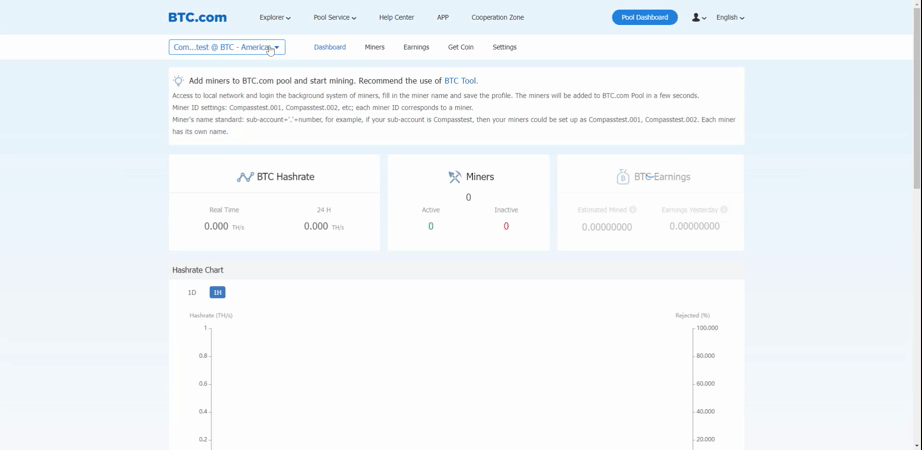Click the Real Time hashrate value
Screen dimensions: 922x450
point(224,226)
